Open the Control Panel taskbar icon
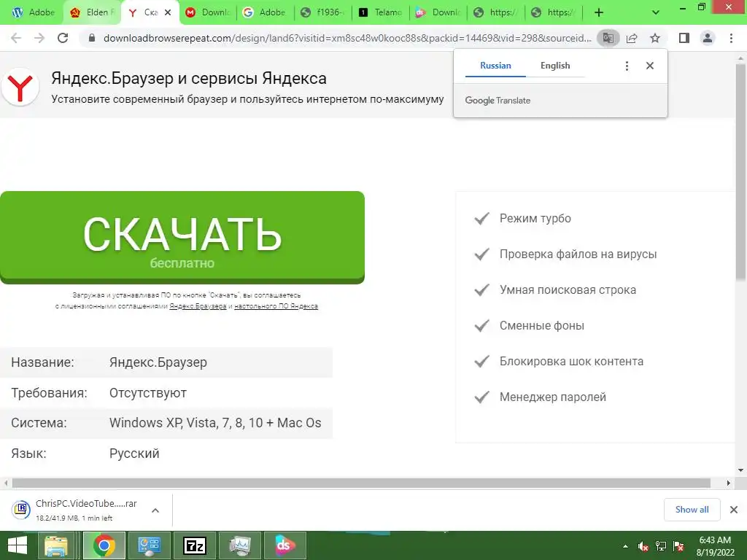The image size is (747, 560). tap(149, 545)
